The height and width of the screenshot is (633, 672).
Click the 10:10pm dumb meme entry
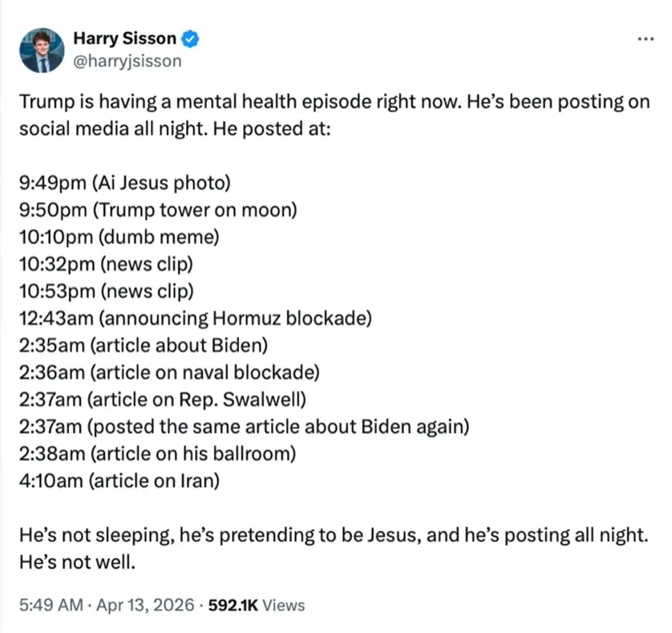[119, 237]
